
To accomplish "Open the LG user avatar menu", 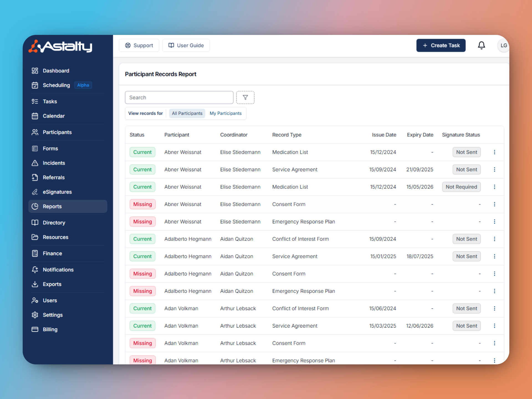I will coord(503,45).
